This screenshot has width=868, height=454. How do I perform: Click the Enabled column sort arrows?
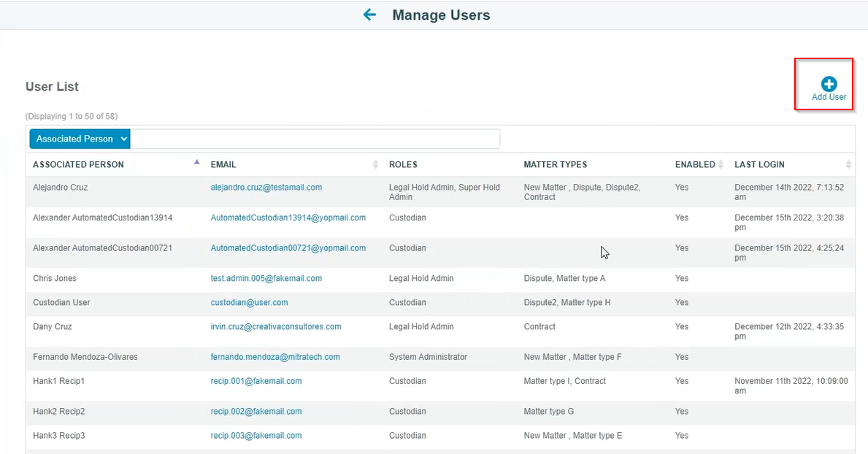(721, 164)
